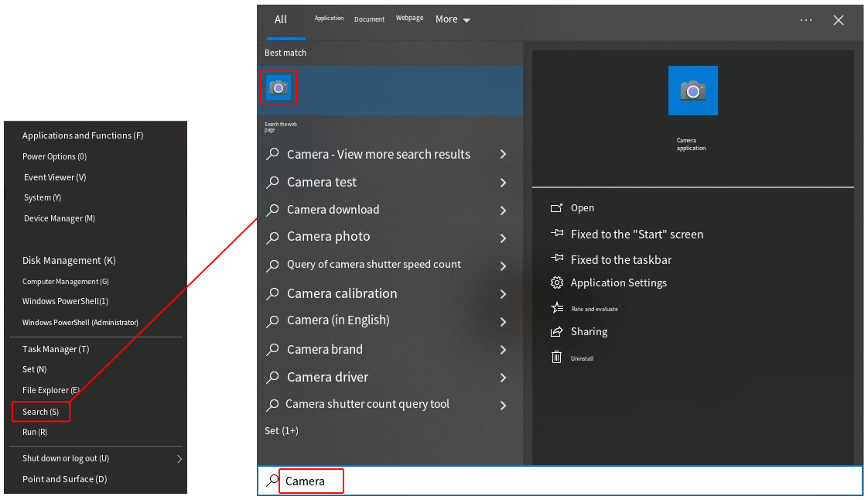The width and height of the screenshot is (868, 500).
Task: Click the share icon beside Sharing
Action: point(556,332)
